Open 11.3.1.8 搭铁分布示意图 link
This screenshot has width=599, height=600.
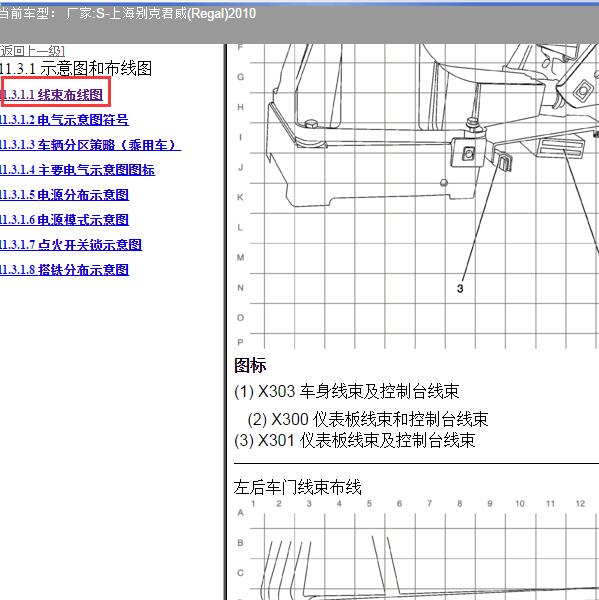pos(64,270)
